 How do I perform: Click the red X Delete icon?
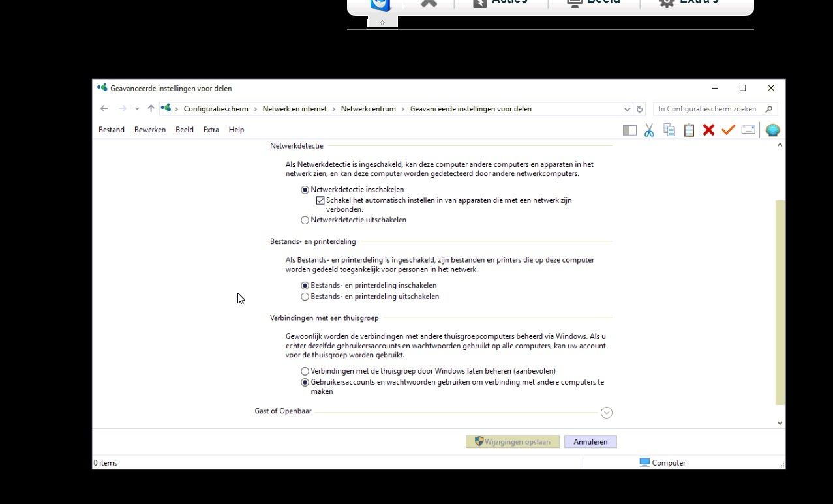(x=708, y=130)
